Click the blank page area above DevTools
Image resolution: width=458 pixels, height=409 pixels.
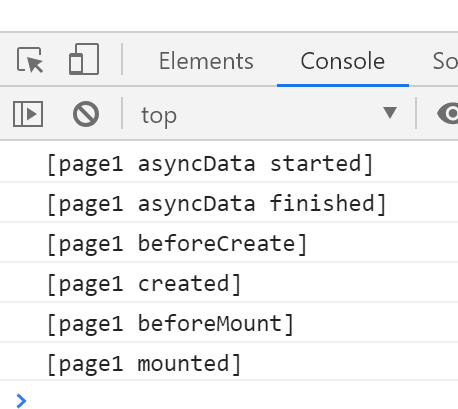[229, 15]
